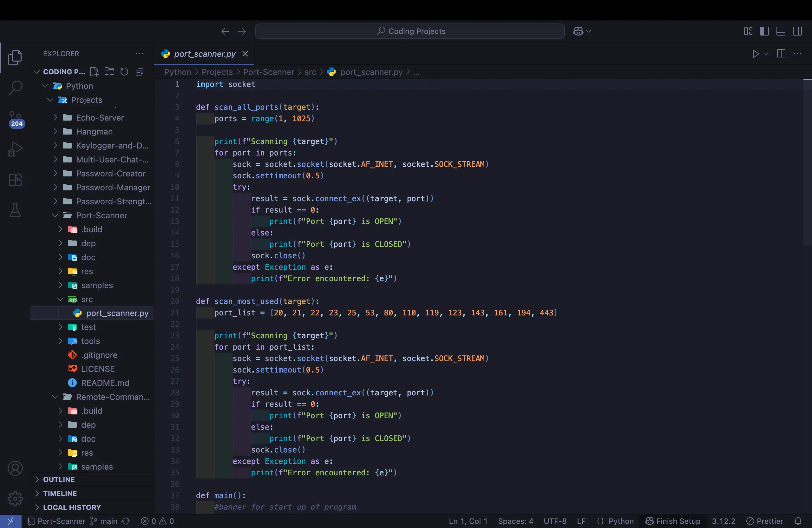Open the Testing view
The height and width of the screenshot is (528, 812).
click(x=15, y=210)
